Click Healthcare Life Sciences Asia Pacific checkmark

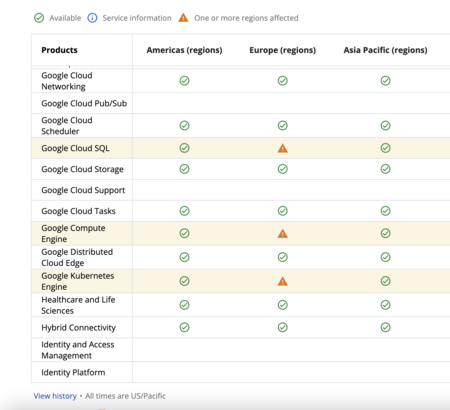(386, 305)
